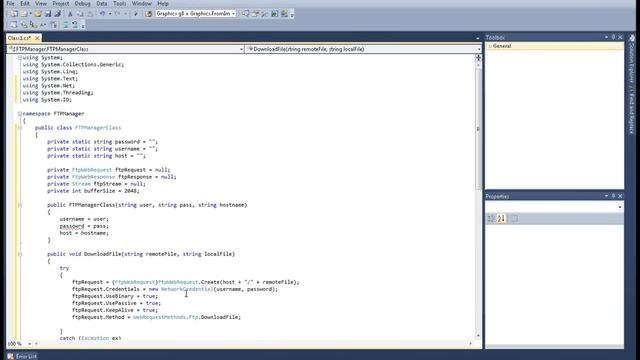Screen dimensions: 640x360
Task: Click the Find in Files icon
Action: click(x=149, y=14)
